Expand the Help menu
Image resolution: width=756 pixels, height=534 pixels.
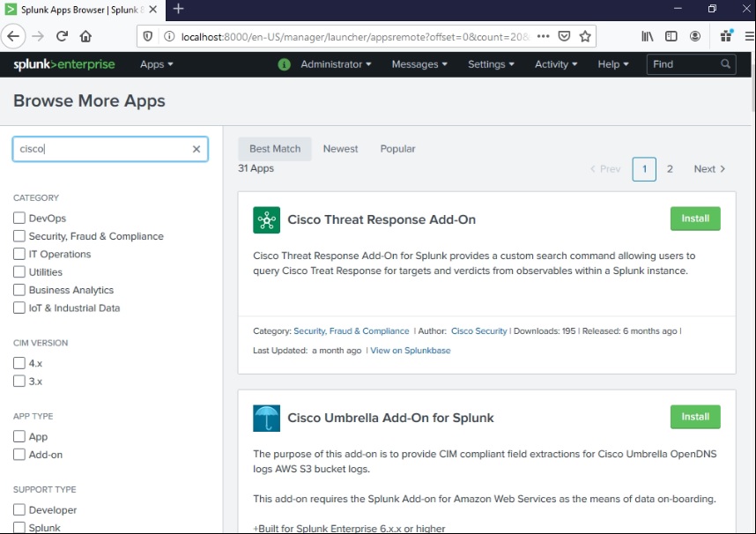tap(612, 64)
